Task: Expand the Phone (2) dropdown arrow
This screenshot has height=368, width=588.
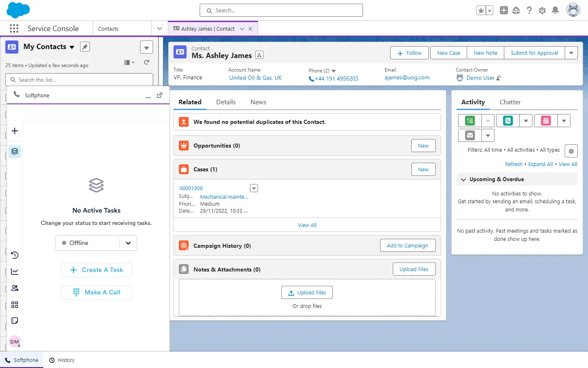Action: tap(334, 71)
